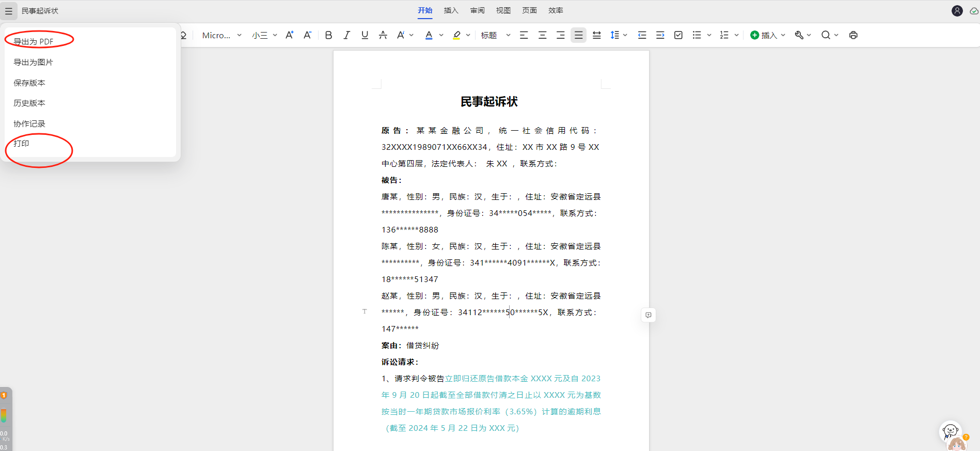Open line spacing dropdown arrow
The height and width of the screenshot is (451, 980).
pyautogui.click(x=625, y=35)
